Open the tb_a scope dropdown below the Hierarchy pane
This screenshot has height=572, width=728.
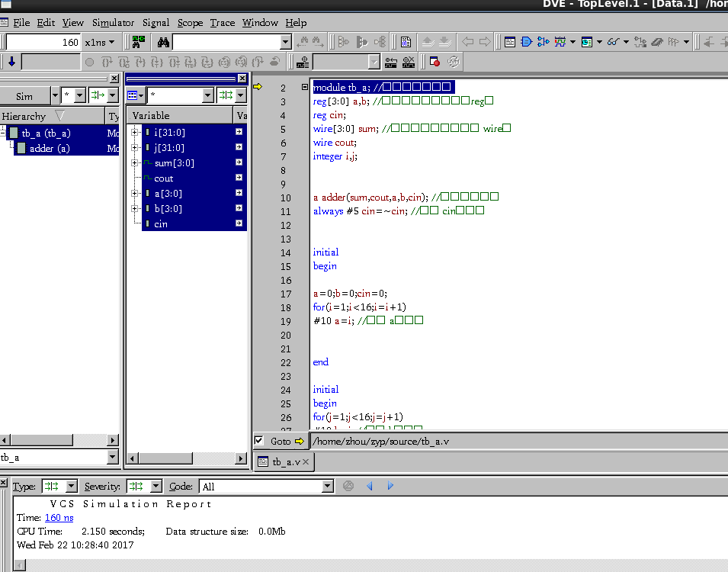point(112,458)
